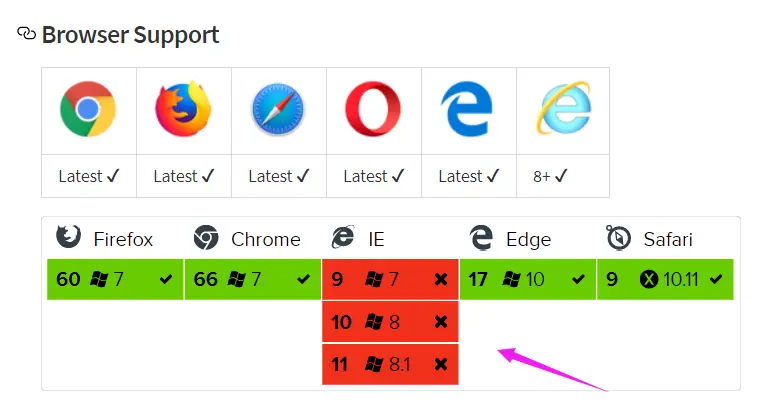Viewport: 769px width, 407px height.
Task: Click small Chrome icon in results header
Action: coord(206,238)
